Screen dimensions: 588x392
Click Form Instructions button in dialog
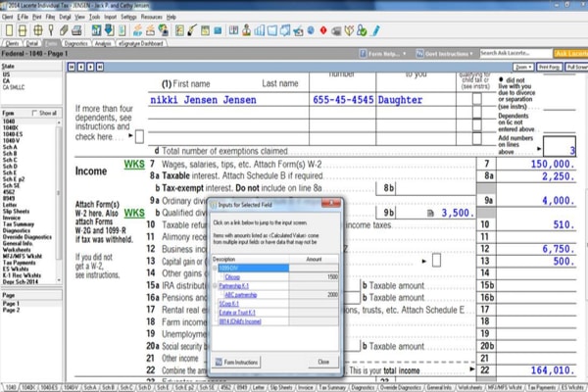237,362
